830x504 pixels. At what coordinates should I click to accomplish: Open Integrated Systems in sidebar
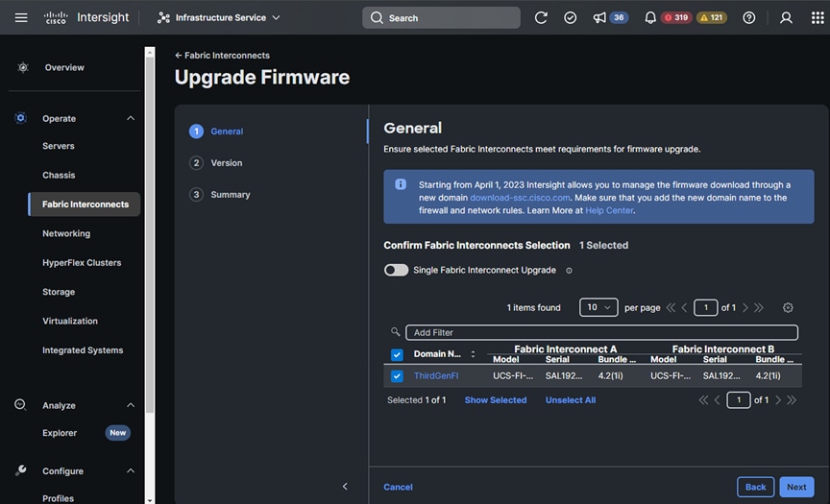click(x=83, y=350)
